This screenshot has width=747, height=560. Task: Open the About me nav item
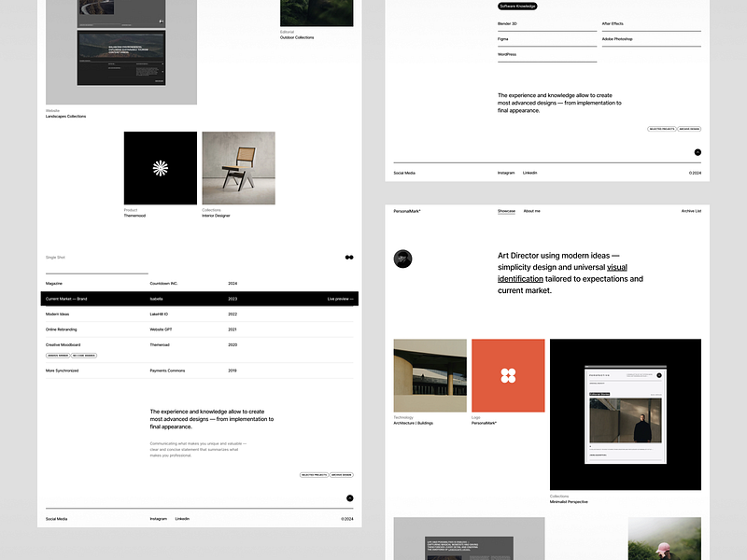click(531, 211)
